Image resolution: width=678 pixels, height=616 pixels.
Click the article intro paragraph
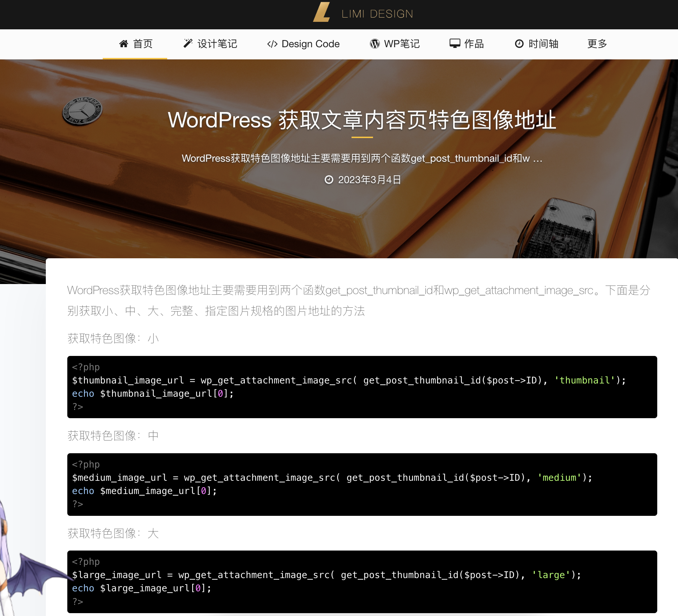pos(359,300)
